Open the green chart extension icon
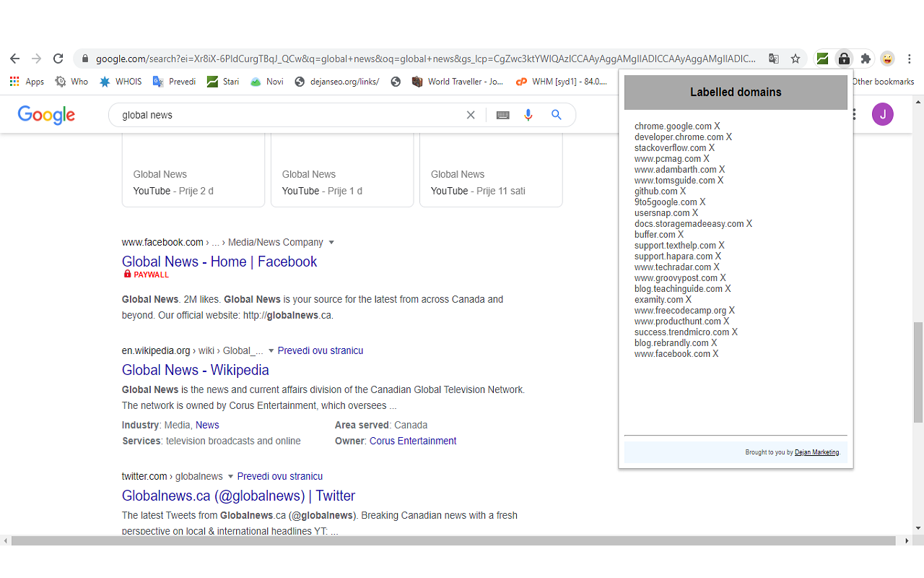 point(822,59)
